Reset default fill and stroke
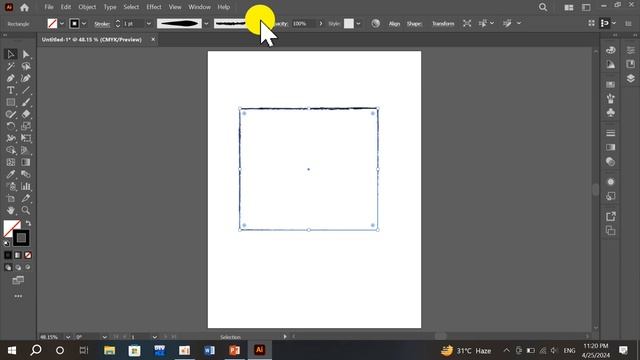Screen dimensions: 640x360 tap(7, 244)
